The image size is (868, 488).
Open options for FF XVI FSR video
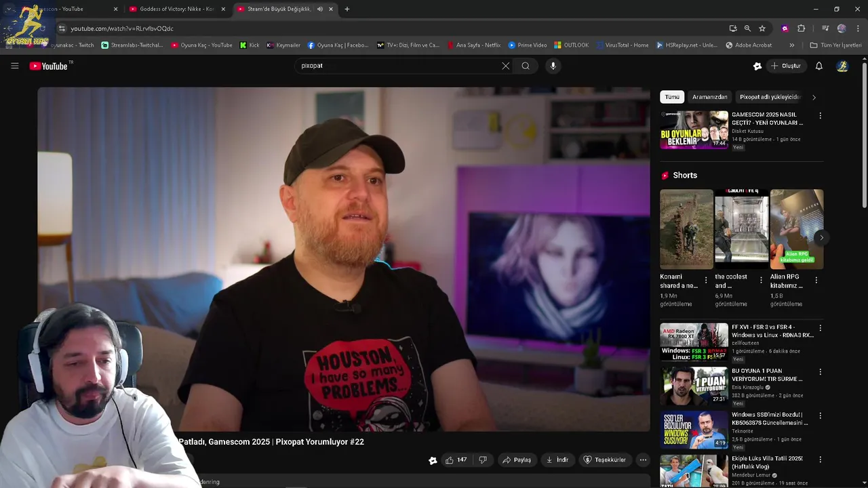pos(820,328)
